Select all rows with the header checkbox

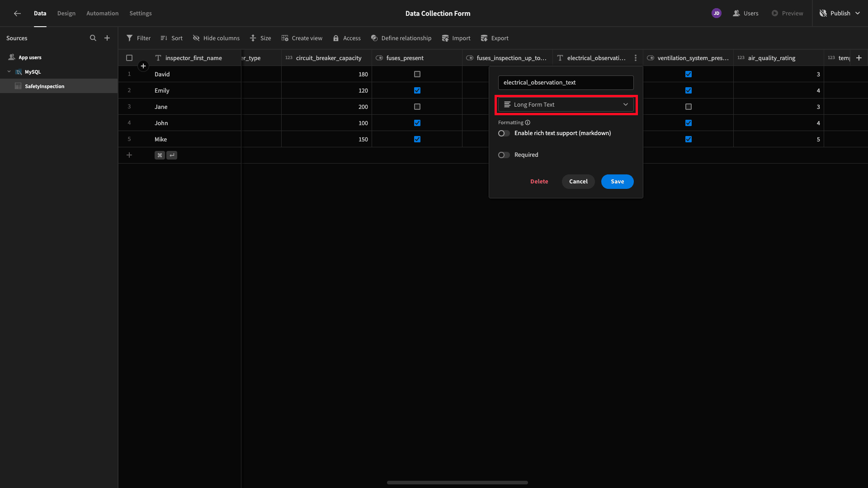point(129,58)
